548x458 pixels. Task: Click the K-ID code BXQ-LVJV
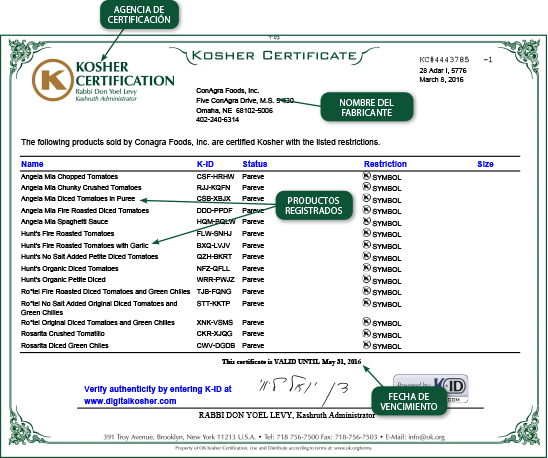click(x=213, y=245)
